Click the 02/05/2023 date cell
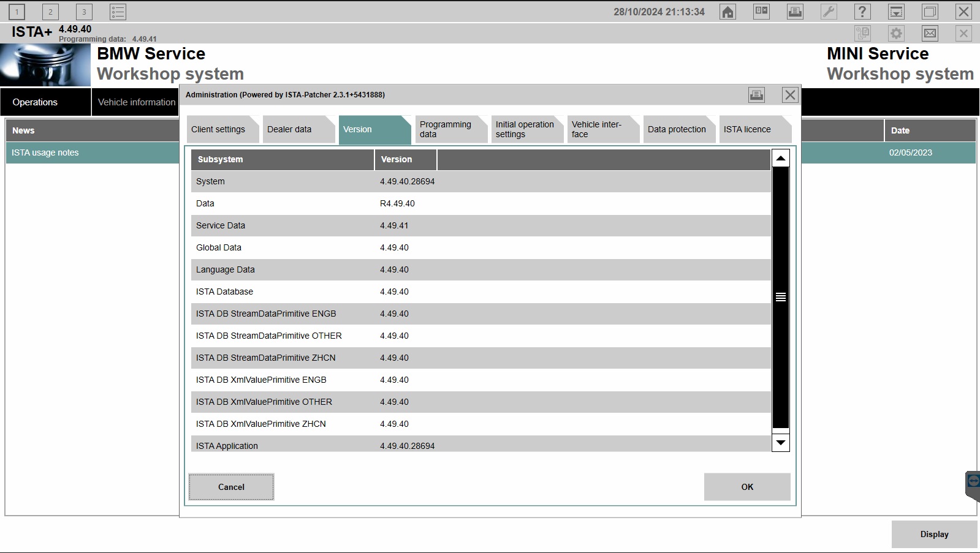980x553 pixels. [910, 152]
